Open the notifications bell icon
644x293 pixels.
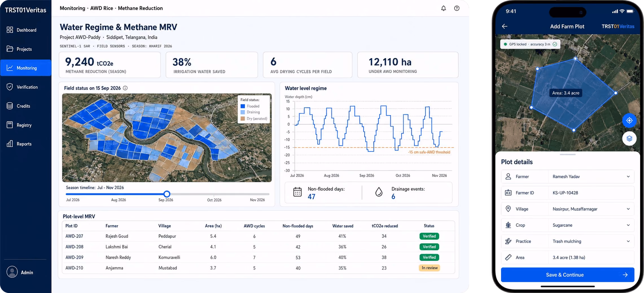tap(443, 8)
